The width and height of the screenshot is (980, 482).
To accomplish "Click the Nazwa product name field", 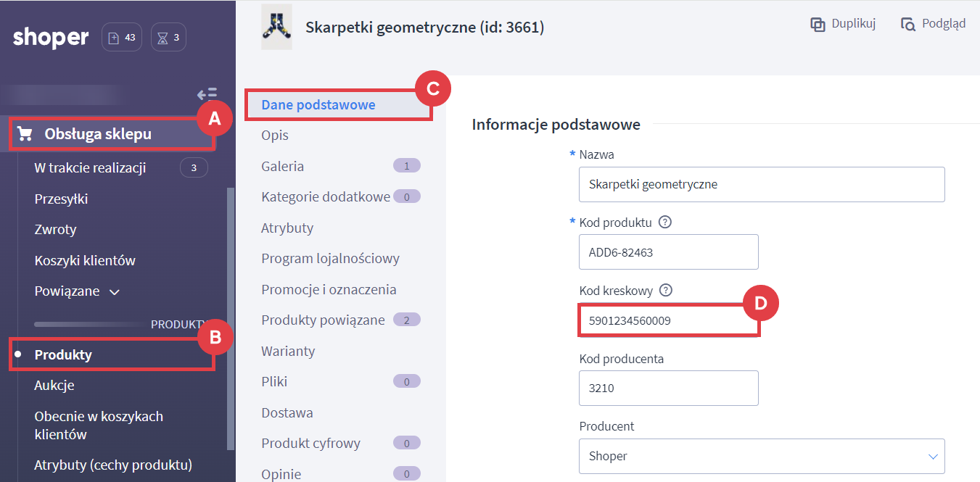I will click(x=762, y=184).
